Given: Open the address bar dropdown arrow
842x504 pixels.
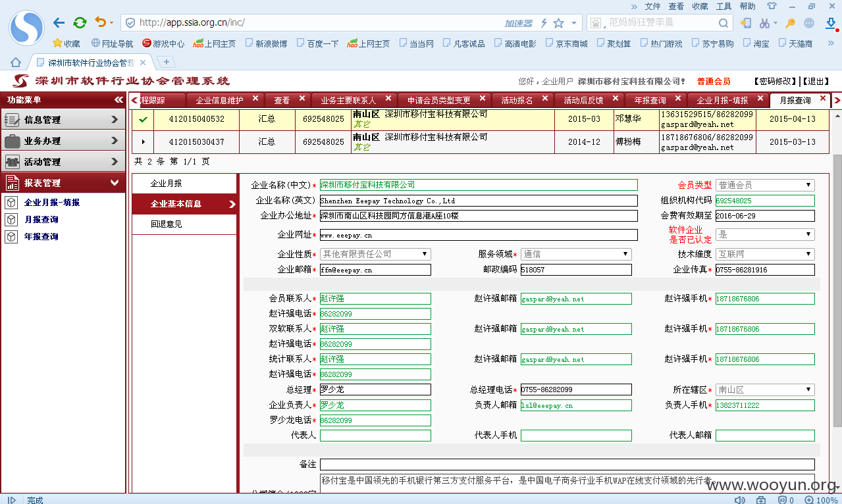Looking at the screenshot, I should [574, 23].
